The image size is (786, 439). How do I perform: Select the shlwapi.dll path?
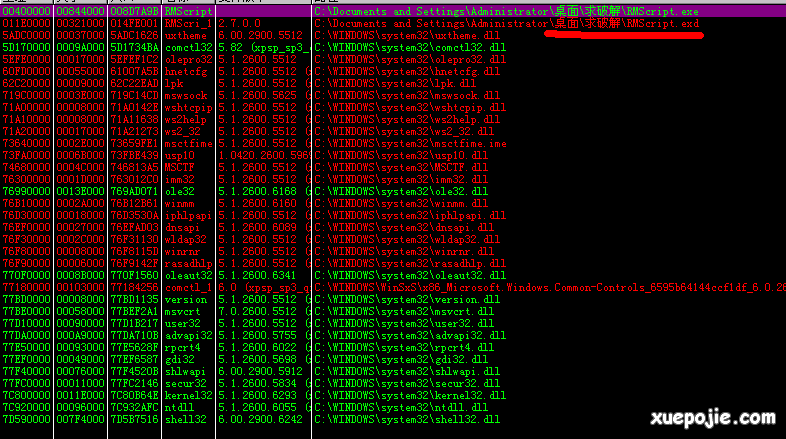pyautogui.click(x=407, y=372)
